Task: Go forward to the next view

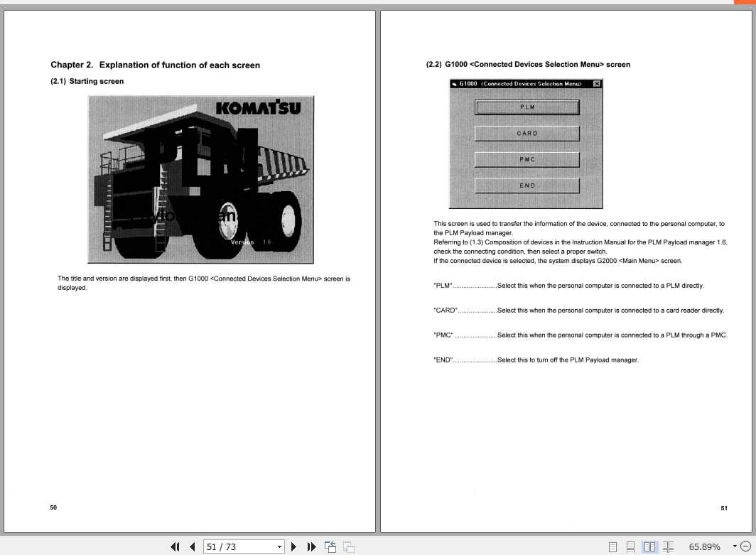Action: tap(348, 546)
